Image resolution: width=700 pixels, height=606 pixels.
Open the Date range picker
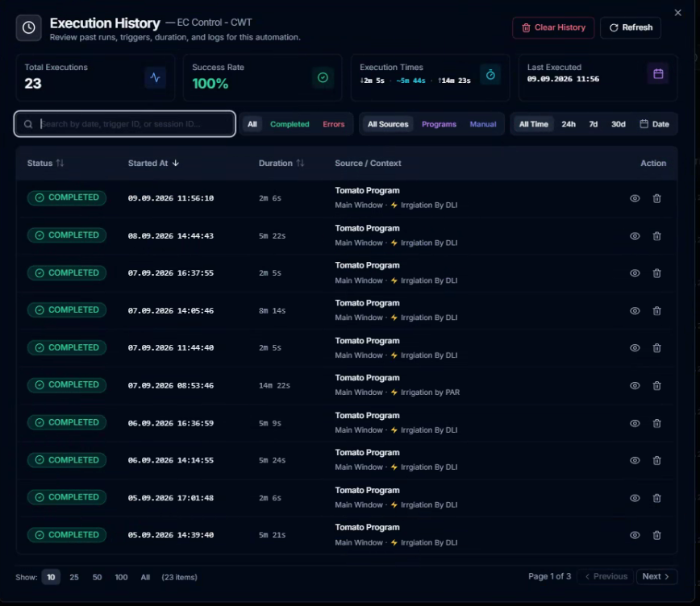pos(654,124)
